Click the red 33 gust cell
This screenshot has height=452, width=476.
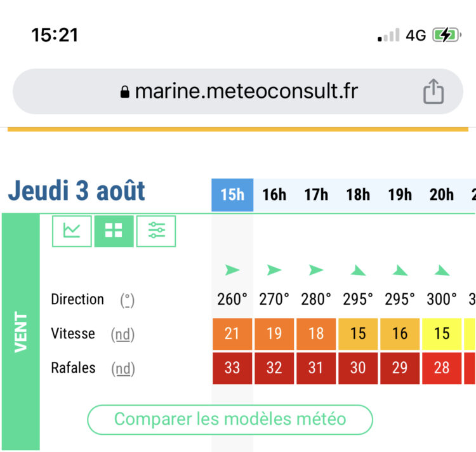pos(232,368)
